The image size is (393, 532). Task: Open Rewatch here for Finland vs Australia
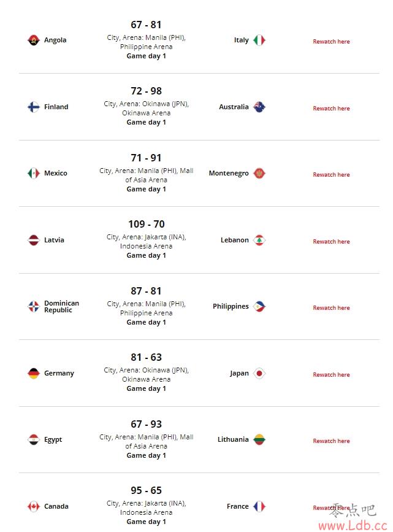[331, 108]
